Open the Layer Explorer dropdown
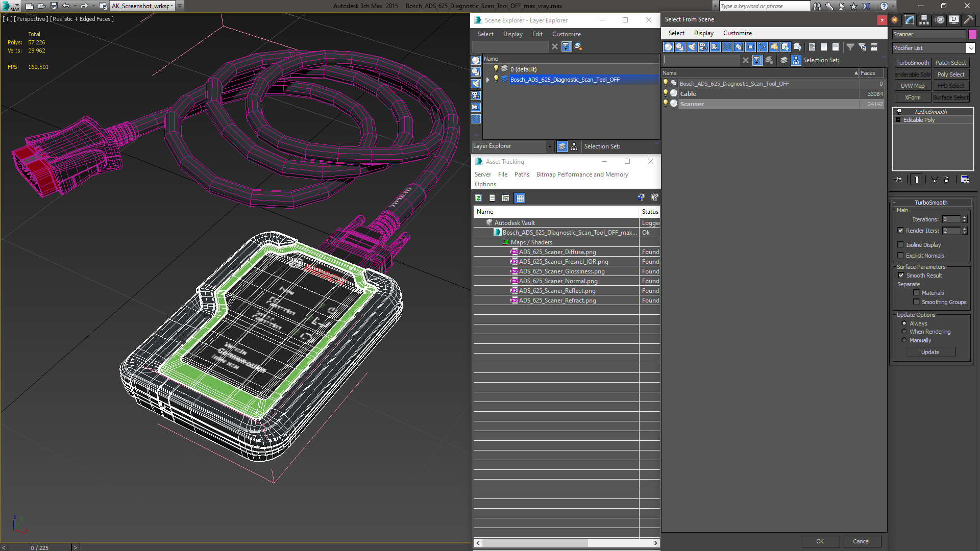This screenshot has width=980, height=551. 550,146
